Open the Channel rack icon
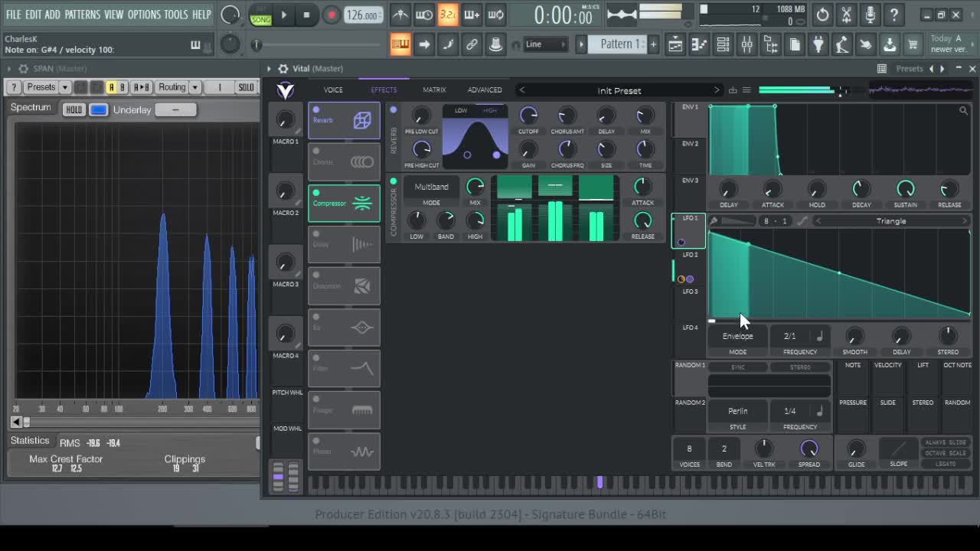The image size is (980, 551). click(x=723, y=44)
